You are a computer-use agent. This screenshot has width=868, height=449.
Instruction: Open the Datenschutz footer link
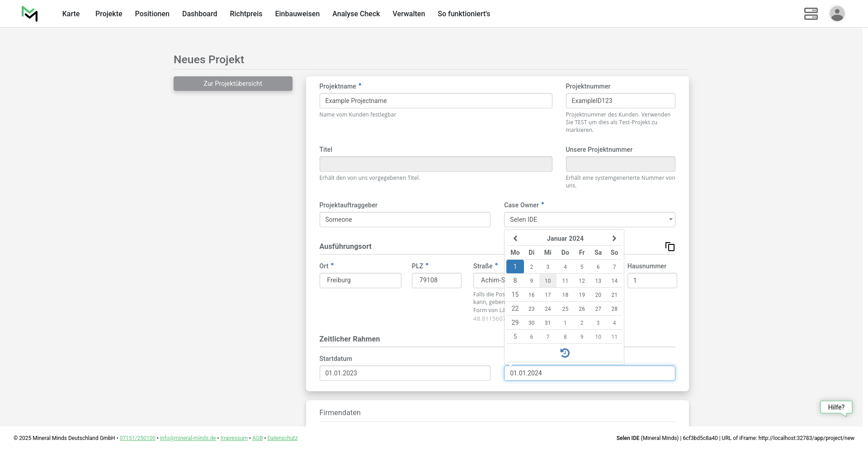point(282,438)
